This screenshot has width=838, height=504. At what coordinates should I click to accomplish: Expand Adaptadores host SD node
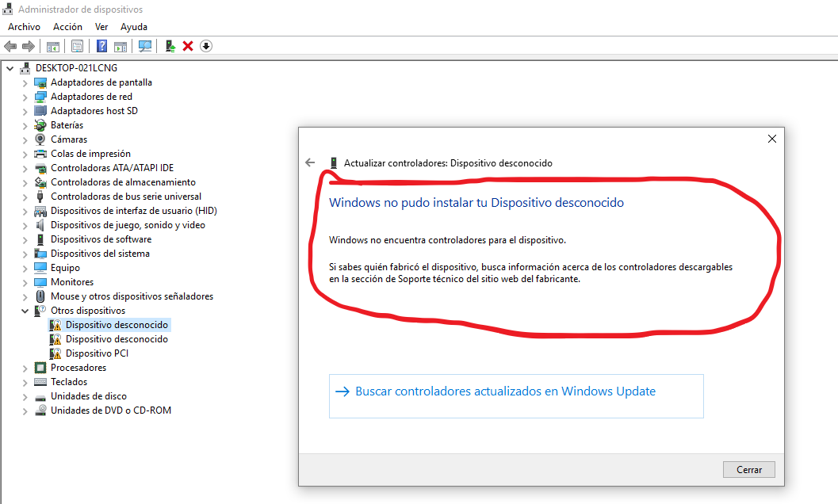[25, 112]
